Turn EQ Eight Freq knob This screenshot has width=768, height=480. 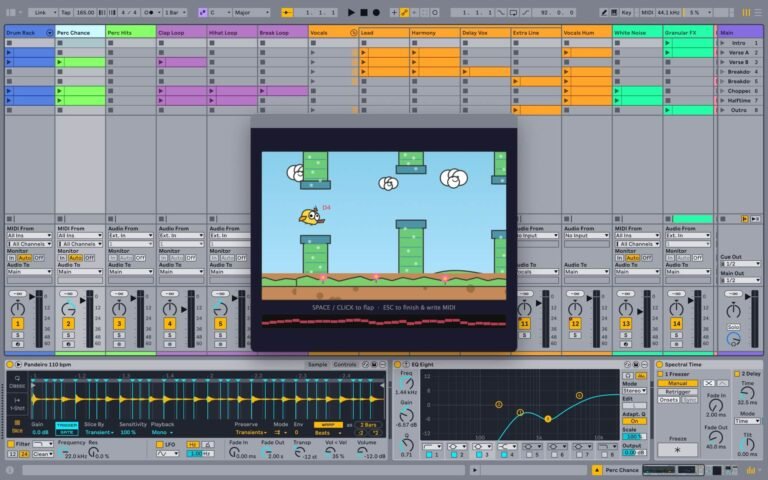407,384
